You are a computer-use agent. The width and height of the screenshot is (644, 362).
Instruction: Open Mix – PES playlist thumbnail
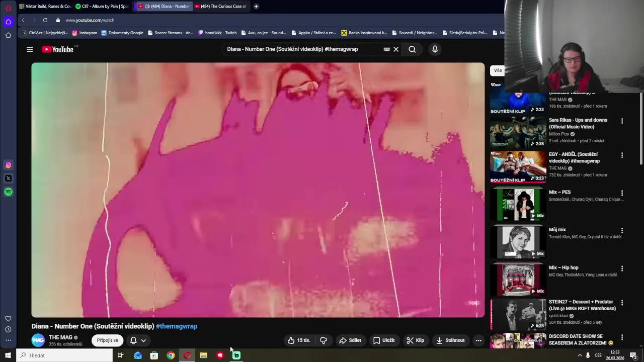pyautogui.click(x=518, y=204)
